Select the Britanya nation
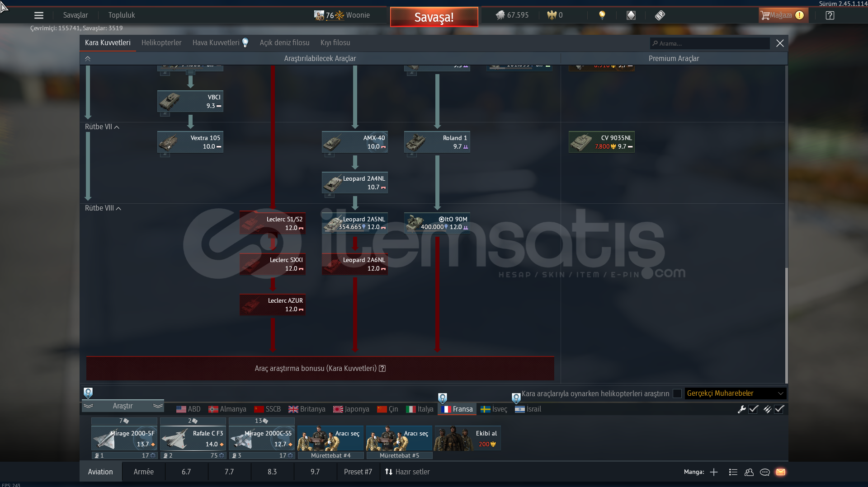This screenshot has height=487, width=868. pos(307,409)
